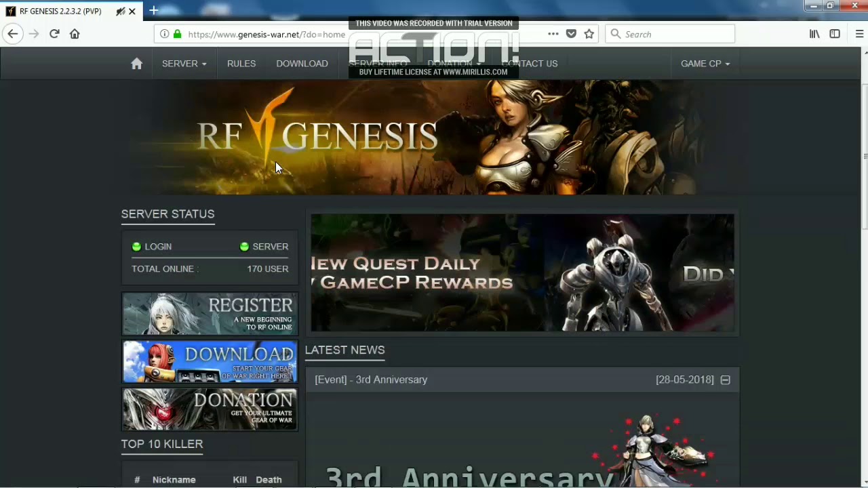Screen dimensions: 868x488
Task: Click the DOWNLOAD banner in sidebar
Action: click(210, 361)
